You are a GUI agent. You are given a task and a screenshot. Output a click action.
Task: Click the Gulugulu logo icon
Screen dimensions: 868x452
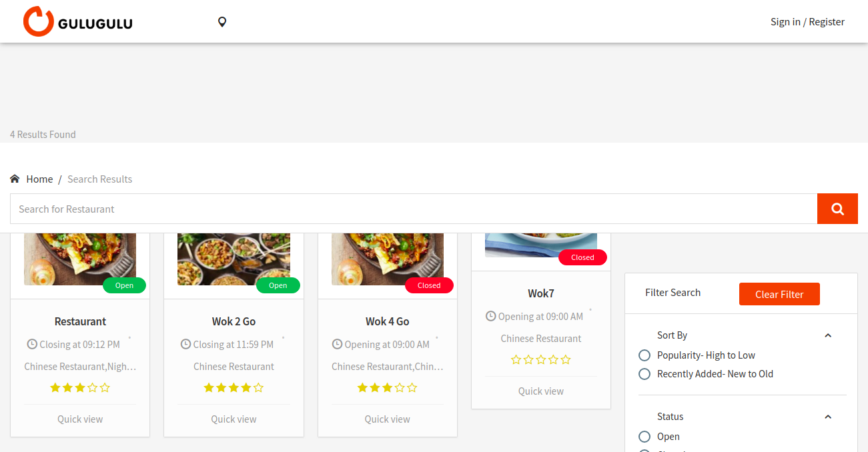pos(38,21)
